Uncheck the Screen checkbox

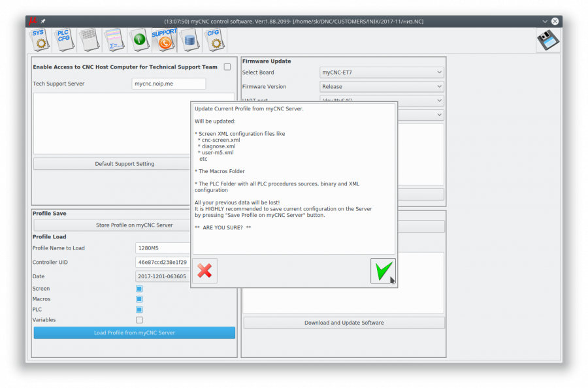coord(139,289)
